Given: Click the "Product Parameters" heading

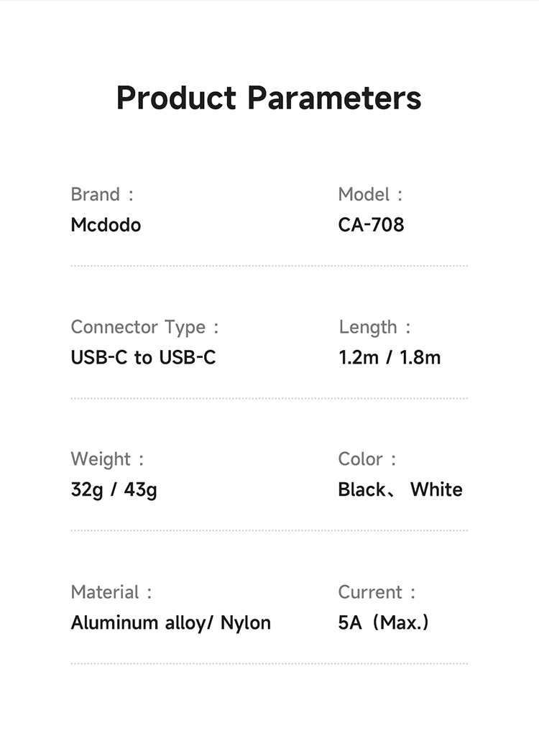Looking at the screenshot, I should (269, 98).
